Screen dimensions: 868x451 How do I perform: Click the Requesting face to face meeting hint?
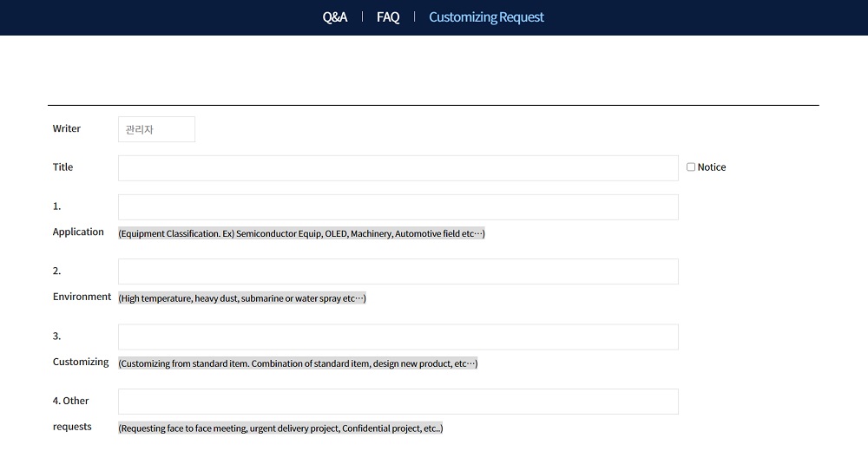280,428
